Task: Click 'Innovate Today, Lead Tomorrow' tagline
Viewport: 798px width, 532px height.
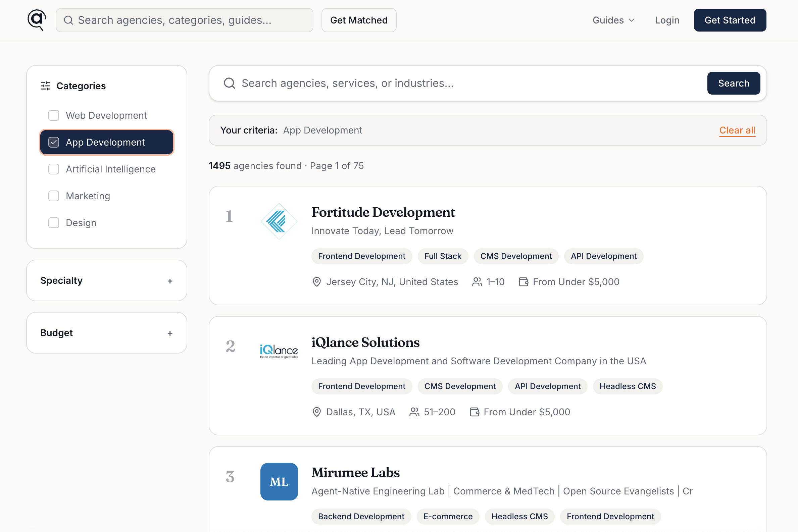Action: click(x=382, y=231)
